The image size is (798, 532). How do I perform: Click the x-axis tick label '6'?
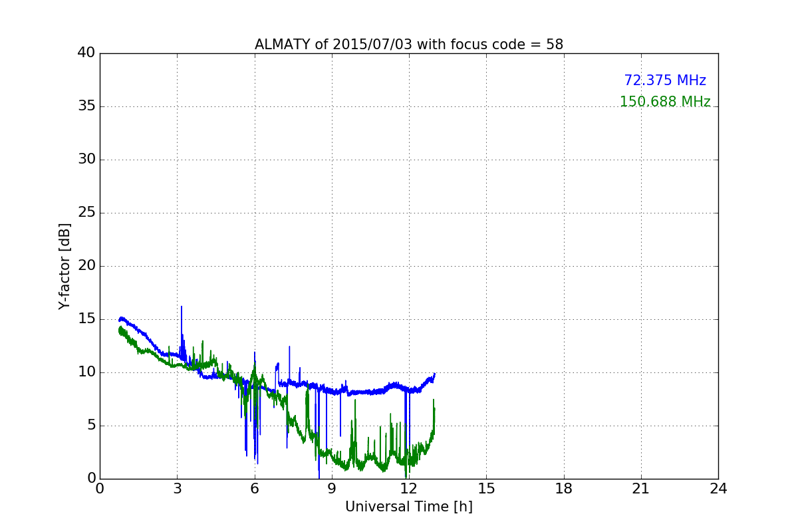255,488
